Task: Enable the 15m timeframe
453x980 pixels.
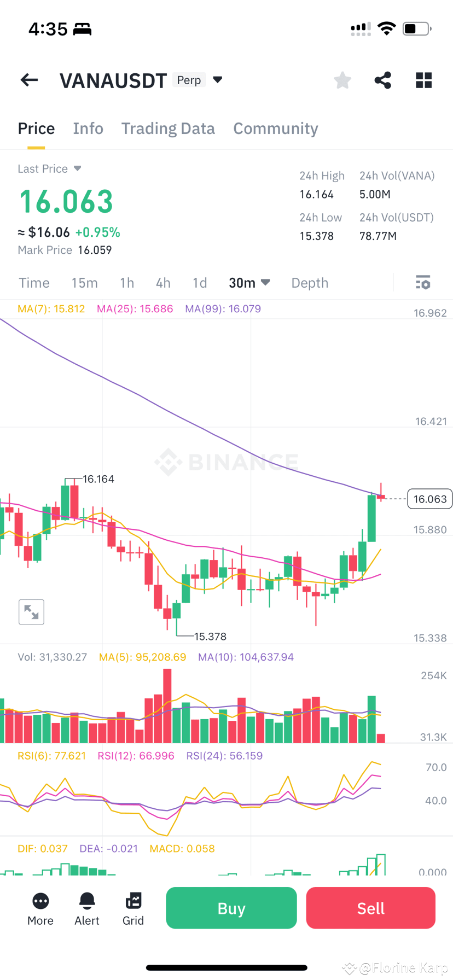Action: click(x=84, y=283)
